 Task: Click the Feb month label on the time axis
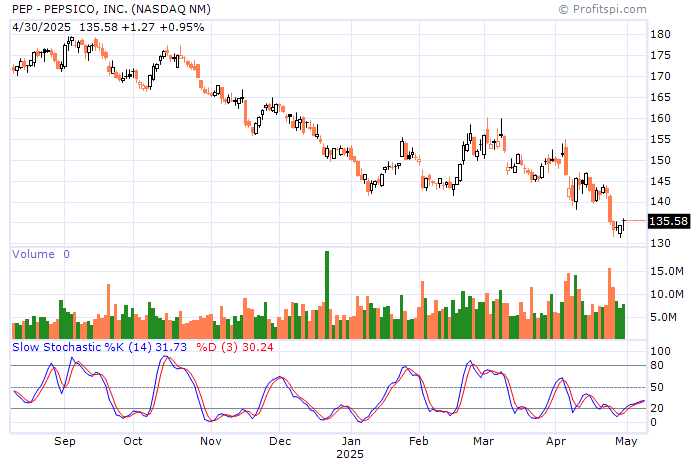tap(419, 441)
